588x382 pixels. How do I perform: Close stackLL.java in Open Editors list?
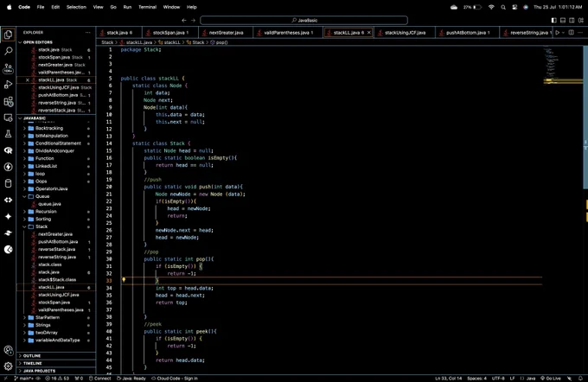28,80
